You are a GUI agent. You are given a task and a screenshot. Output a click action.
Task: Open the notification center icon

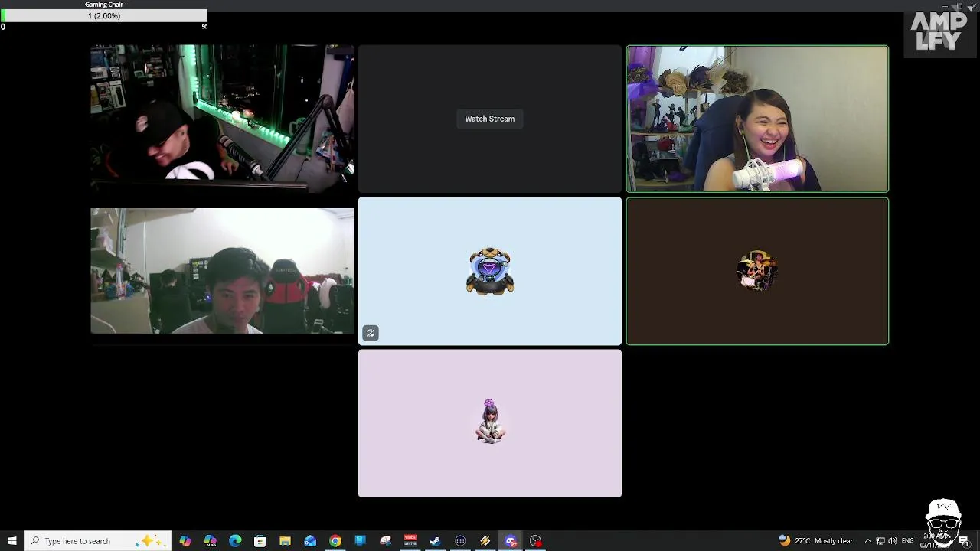pyautogui.click(x=963, y=541)
